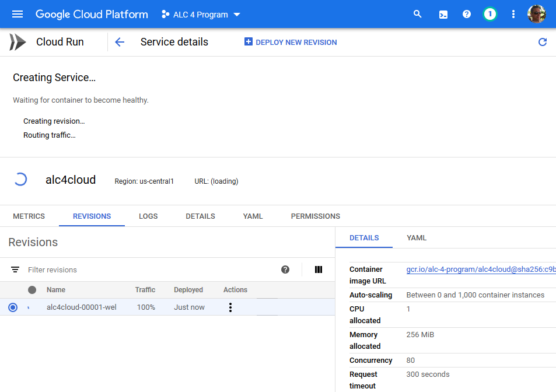Click Deploy New Revision button

click(291, 42)
